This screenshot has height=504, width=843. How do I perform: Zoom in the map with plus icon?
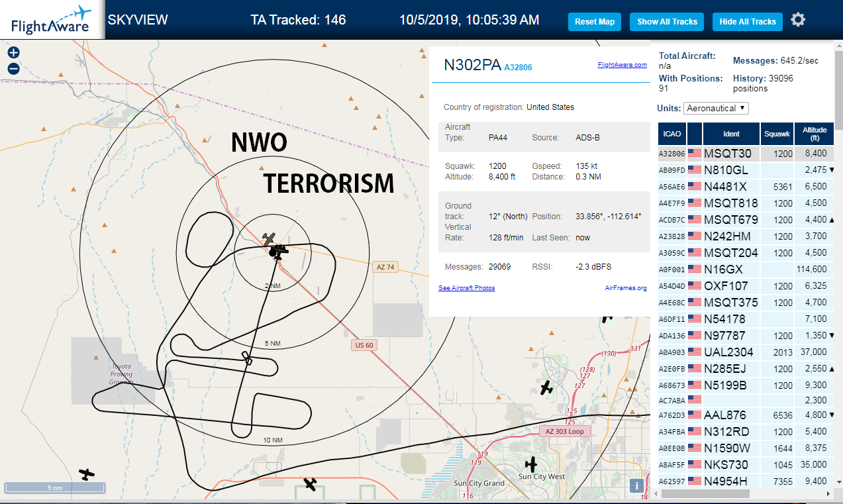tap(13, 53)
